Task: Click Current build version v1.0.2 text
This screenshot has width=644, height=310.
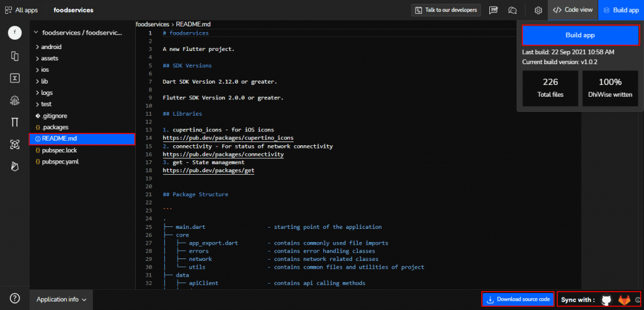Action: coord(559,62)
